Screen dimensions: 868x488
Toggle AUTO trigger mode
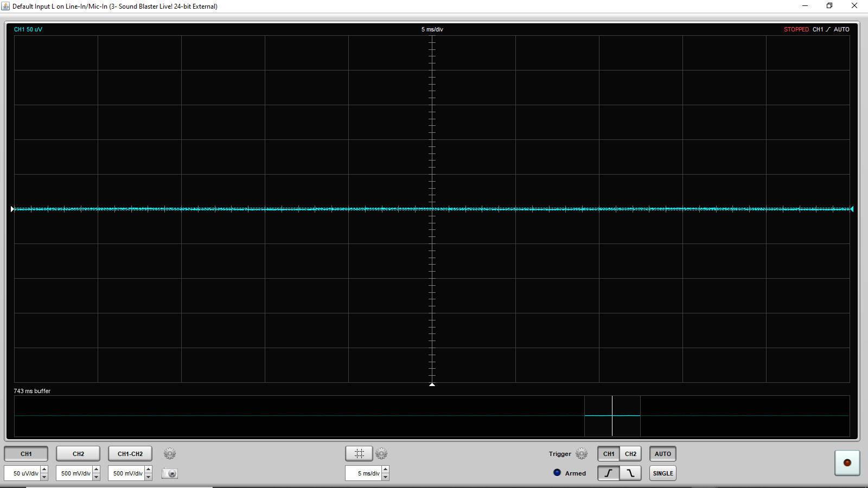663,454
